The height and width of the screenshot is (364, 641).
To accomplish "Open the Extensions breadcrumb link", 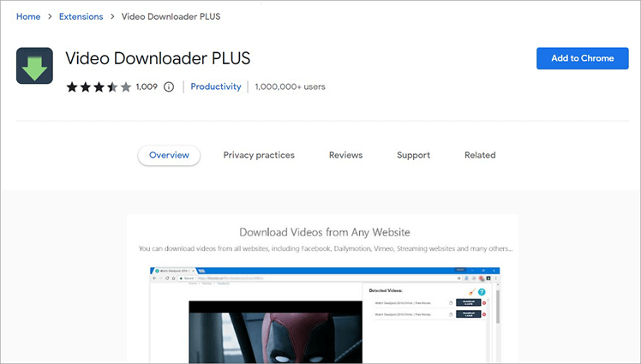I will point(81,17).
